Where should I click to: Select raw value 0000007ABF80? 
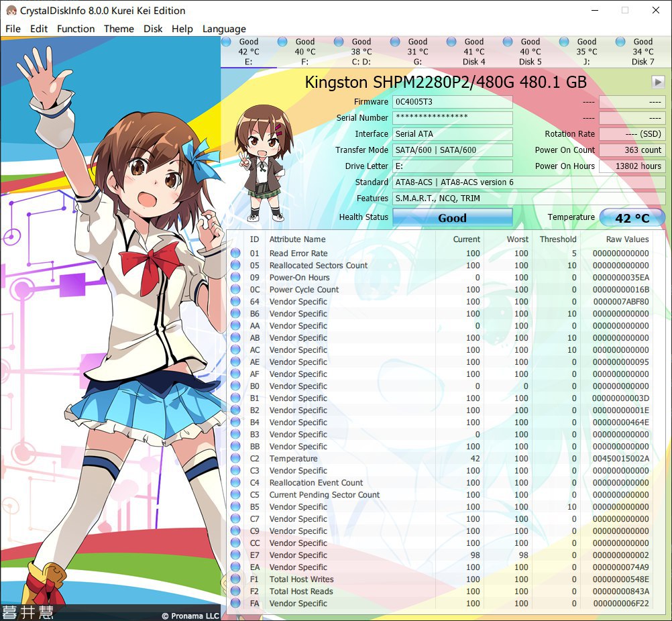[x=621, y=301]
